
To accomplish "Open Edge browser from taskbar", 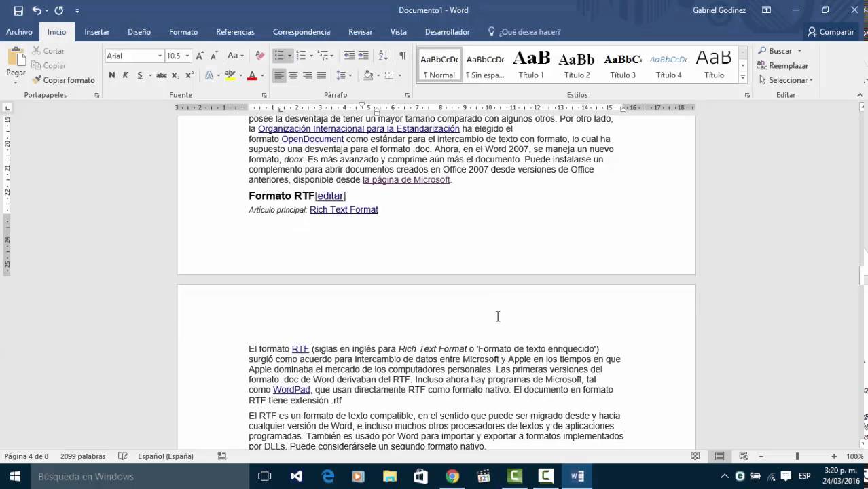I will [x=328, y=477].
